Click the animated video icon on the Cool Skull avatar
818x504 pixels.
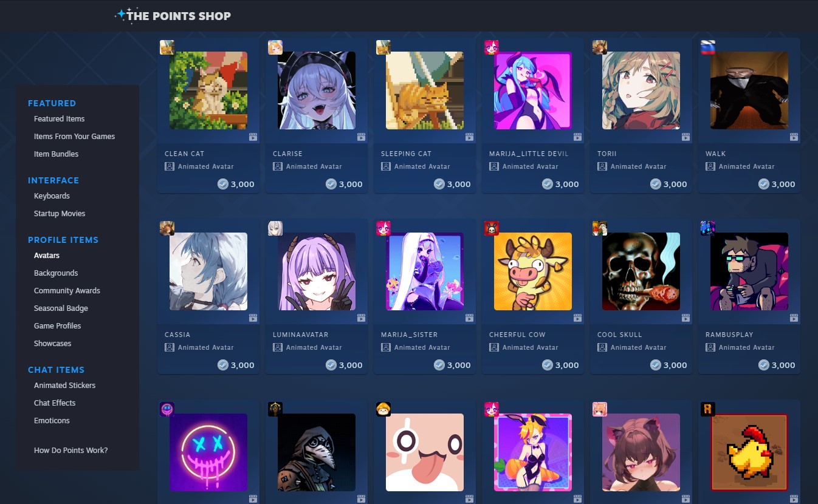686,318
